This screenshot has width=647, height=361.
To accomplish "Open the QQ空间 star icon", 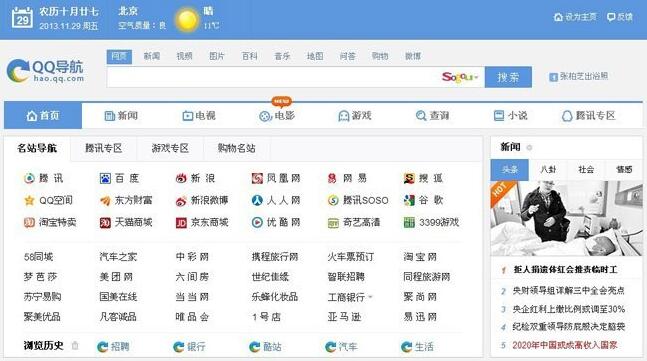I will point(29,201).
